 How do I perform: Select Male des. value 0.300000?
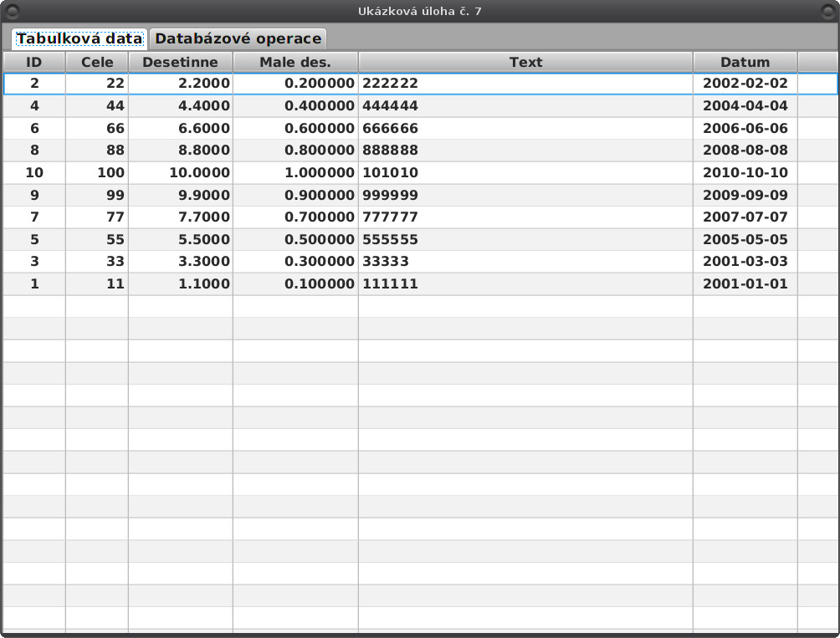pyautogui.click(x=295, y=262)
